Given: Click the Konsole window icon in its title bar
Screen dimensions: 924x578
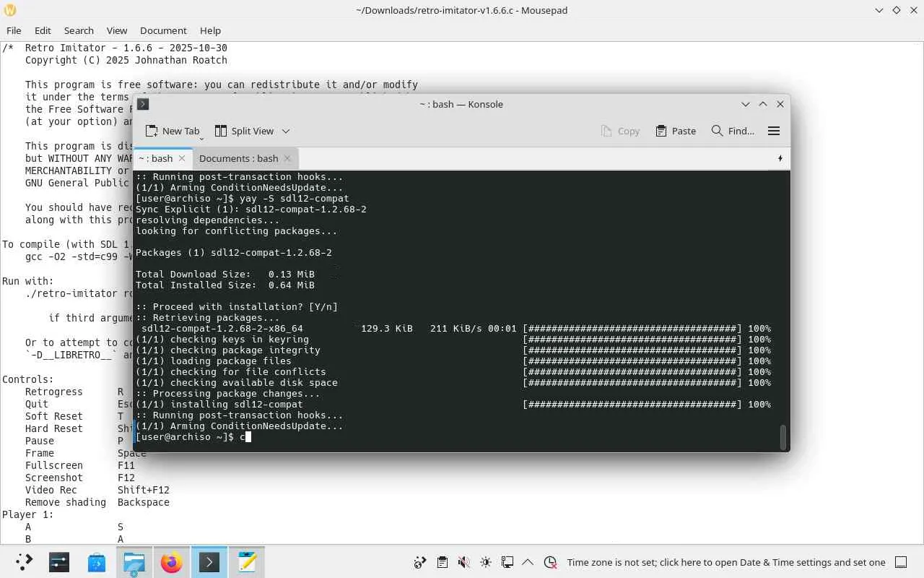Looking at the screenshot, I should (143, 104).
